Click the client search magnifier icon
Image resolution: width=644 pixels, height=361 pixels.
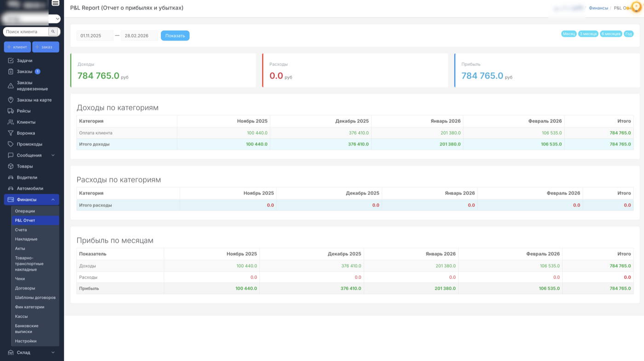pyautogui.click(x=52, y=31)
